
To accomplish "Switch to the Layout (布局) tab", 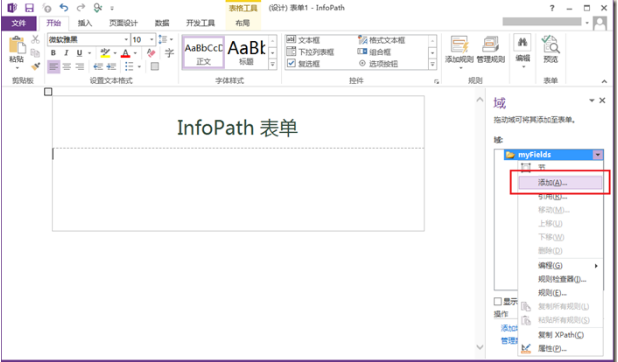I will tap(243, 23).
